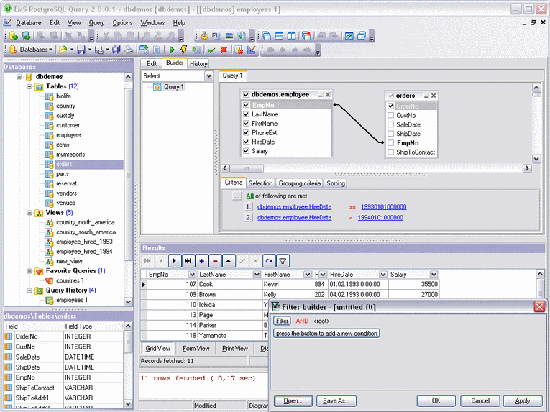
Task: Click the diagram horizontal scrollbar thumb
Action: pyautogui.click(x=247, y=168)
